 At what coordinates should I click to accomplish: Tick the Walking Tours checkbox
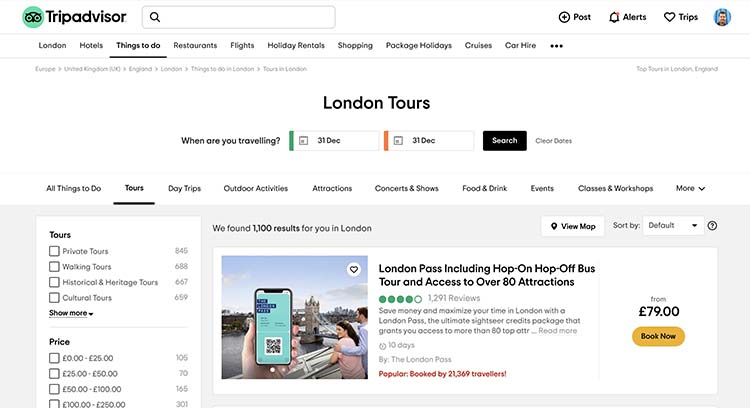point(54,266)
